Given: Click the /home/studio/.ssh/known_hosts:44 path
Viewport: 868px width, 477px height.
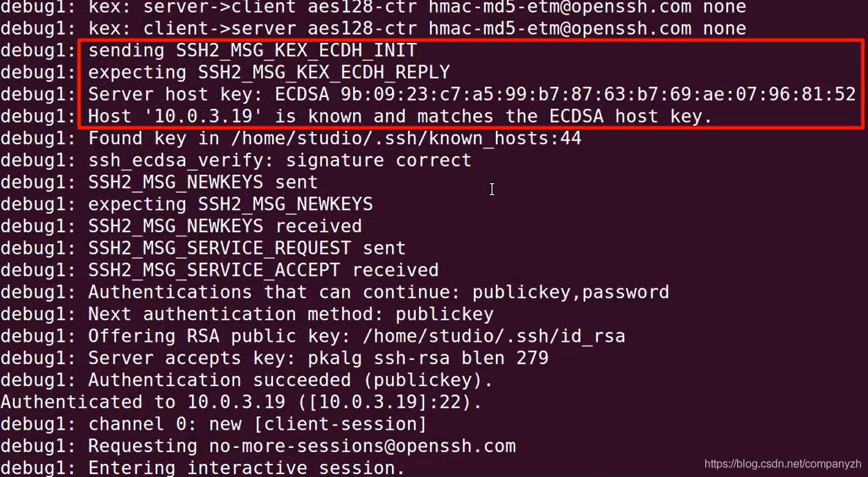Looking at the screenshot, I should coord(406,139).
